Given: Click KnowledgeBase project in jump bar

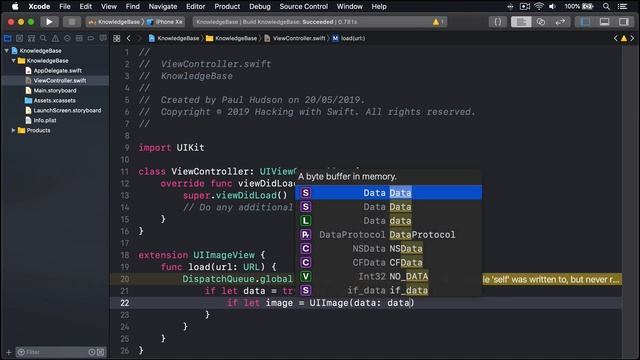Looking at the screenshot, I should point(174,38).
